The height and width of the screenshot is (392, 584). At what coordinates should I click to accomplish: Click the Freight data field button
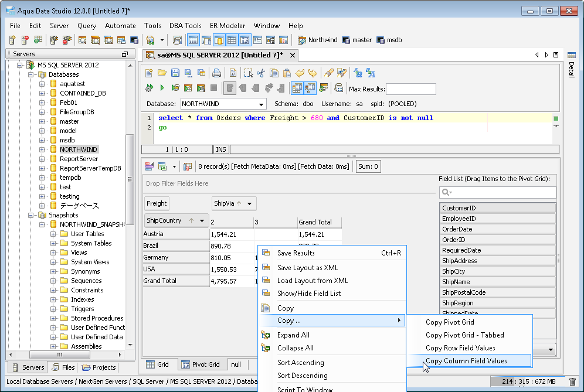point(157,203)
